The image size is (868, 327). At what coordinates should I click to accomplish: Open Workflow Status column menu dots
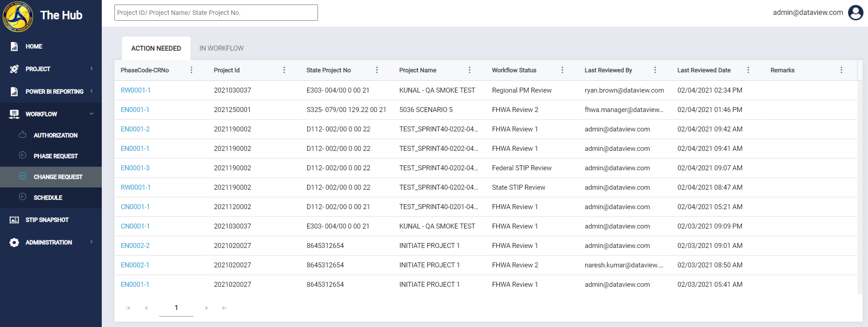(x=562, y=70)
